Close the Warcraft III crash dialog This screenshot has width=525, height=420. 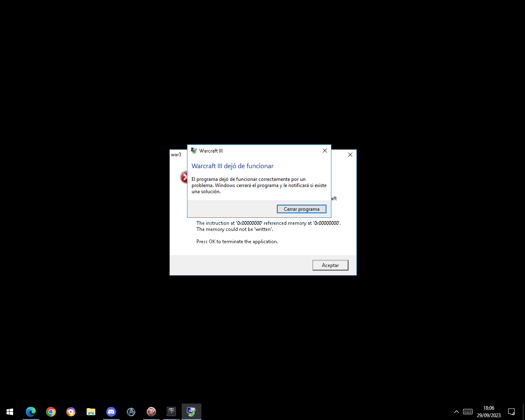point(325,151)
